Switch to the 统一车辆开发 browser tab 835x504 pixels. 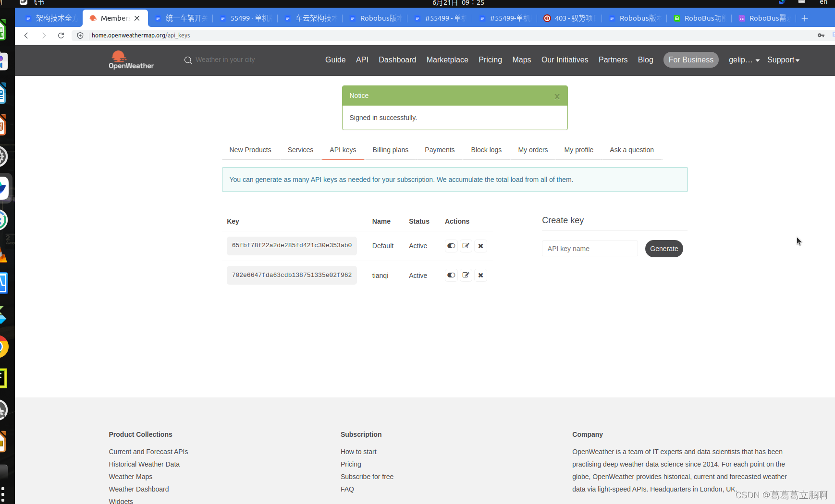pyautogui.click(x=181, y=18)
